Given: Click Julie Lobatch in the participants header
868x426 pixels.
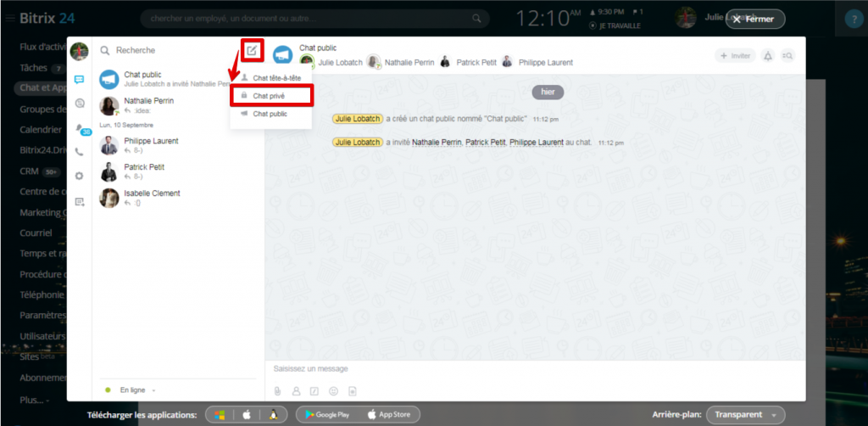Looking at the screenshot, I should click(x=340, y=63).
